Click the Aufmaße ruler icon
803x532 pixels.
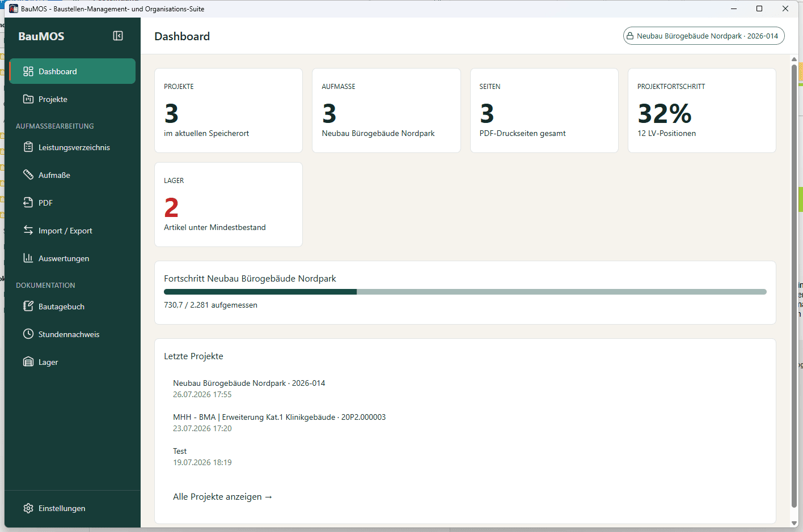tap(28, 175)
